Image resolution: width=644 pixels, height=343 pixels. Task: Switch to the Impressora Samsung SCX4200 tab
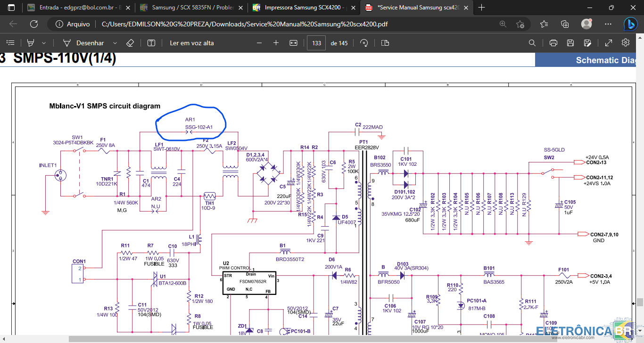304,8
